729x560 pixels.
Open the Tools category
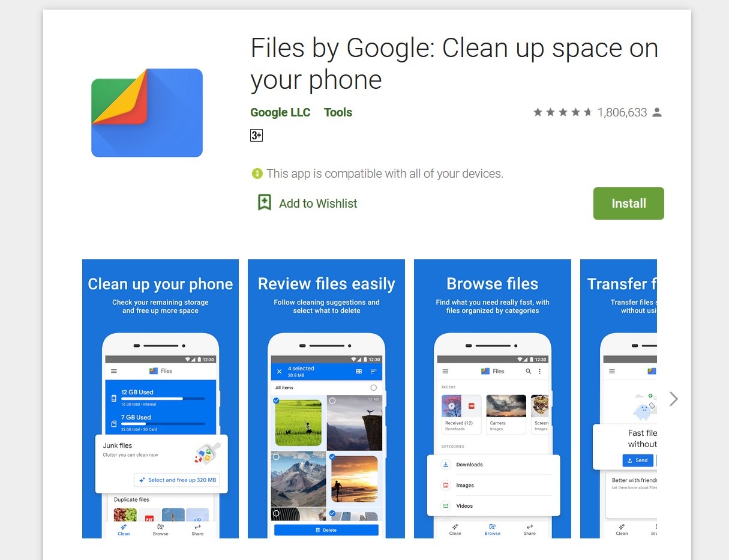click(338, 112)
